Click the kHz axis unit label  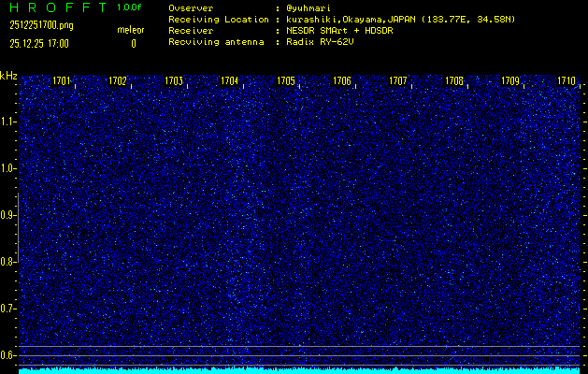[x=8, y=76]
